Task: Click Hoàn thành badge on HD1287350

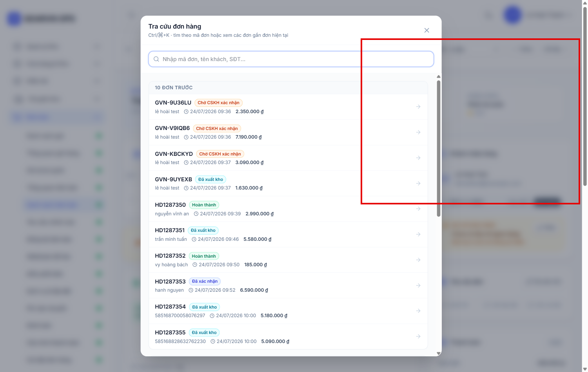Action: pos(204,205)
